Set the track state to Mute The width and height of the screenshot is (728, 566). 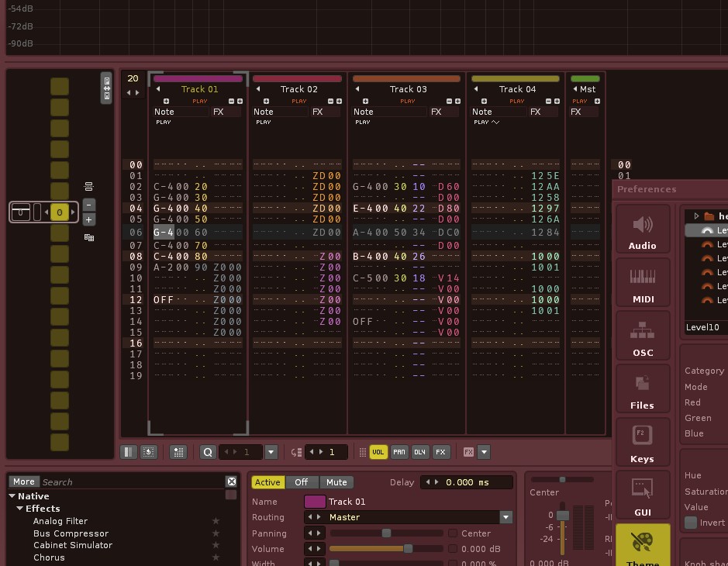336,482
